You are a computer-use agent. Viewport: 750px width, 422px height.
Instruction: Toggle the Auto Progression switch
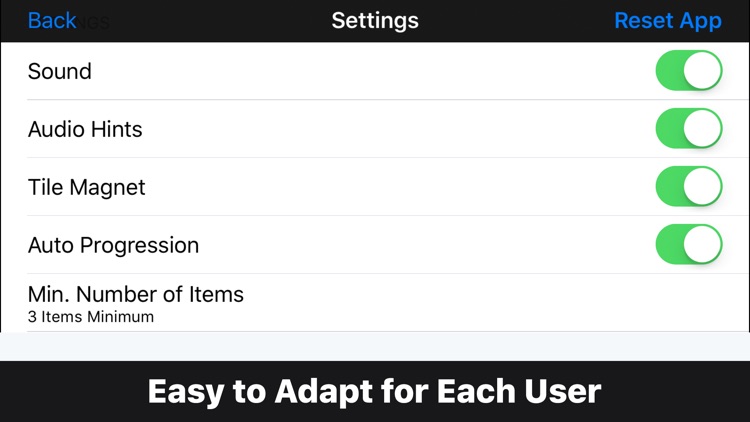click(688, 245)
